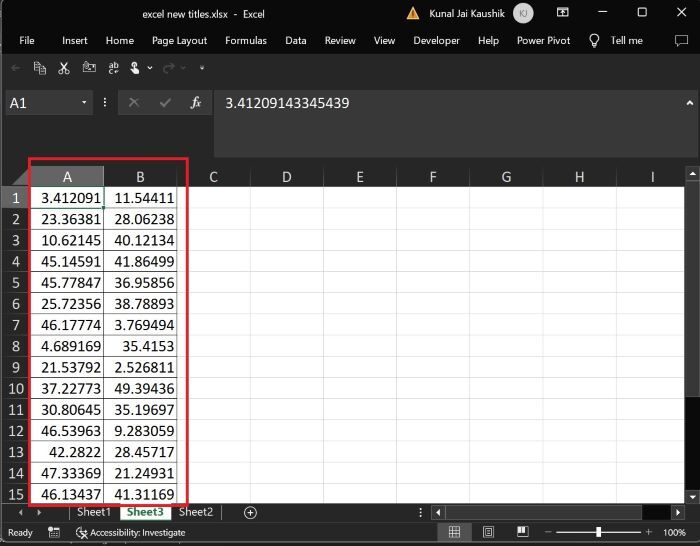Image resolution: width=700 pixels, height=546 pixels.
Task: Click the Cut scissors icon
Action: pos(64,68)
